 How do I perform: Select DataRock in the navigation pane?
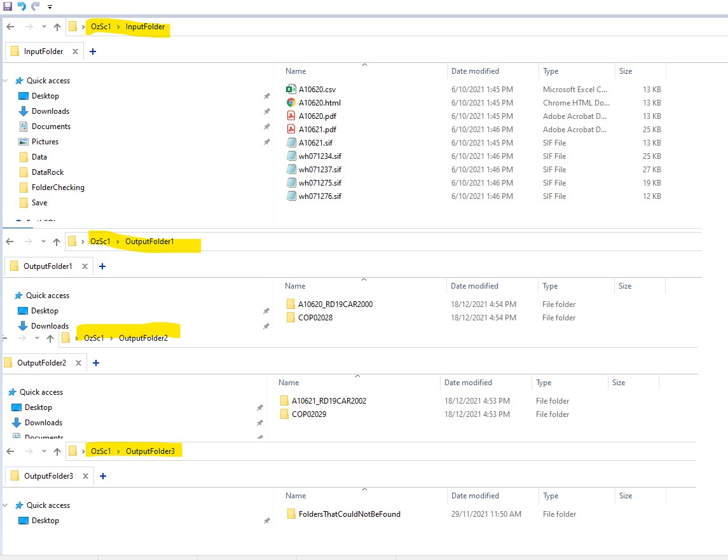click(x=48, y=172)
